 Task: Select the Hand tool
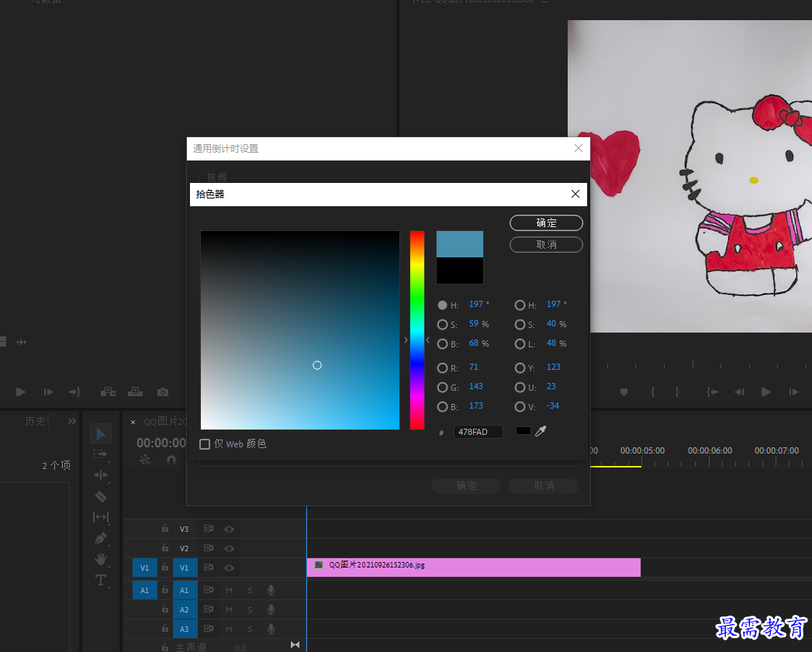click(x=101, y=559)
